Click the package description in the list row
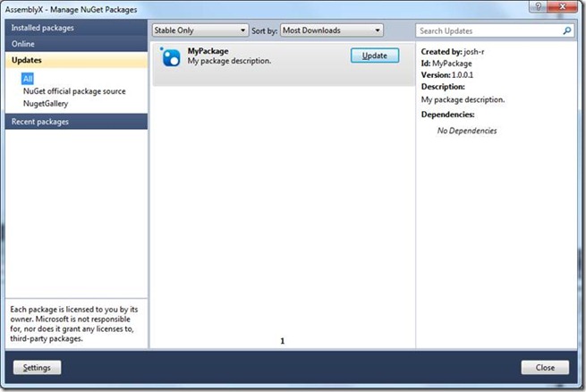 229,61
